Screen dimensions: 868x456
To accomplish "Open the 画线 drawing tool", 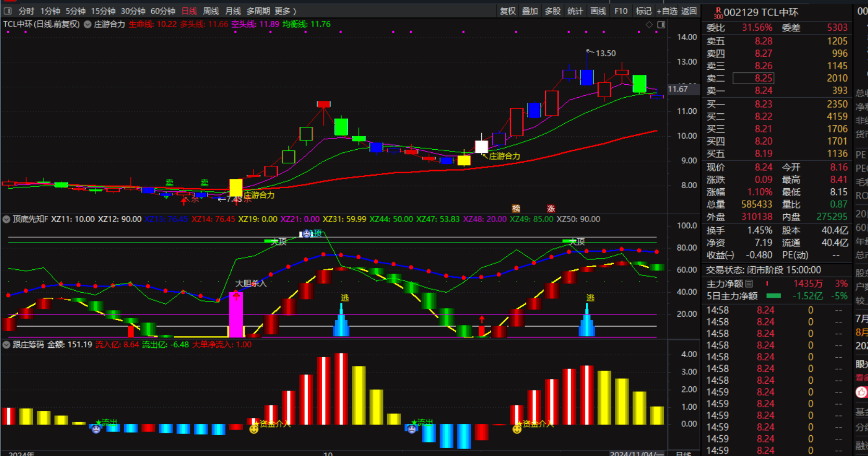I will click(598, 11).
